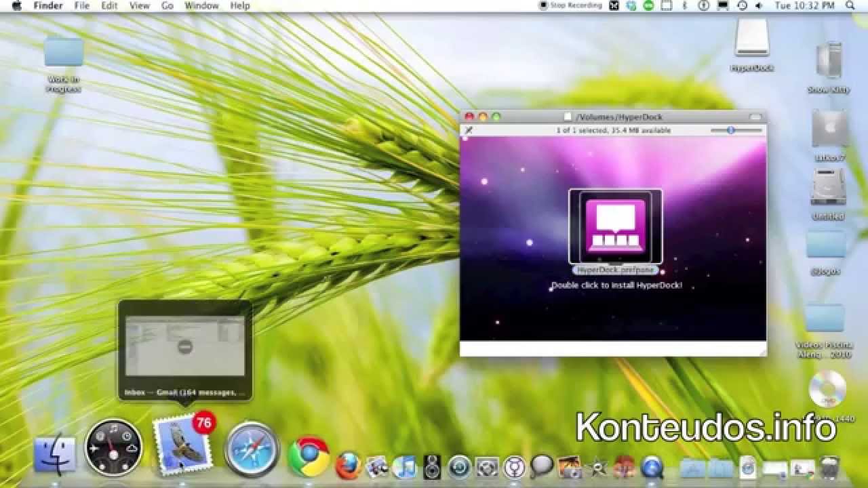Open the HyperDock.prefpane installer icon
Image resolution: width=868 pixels, height=488 pixels.
pos(615,227)
